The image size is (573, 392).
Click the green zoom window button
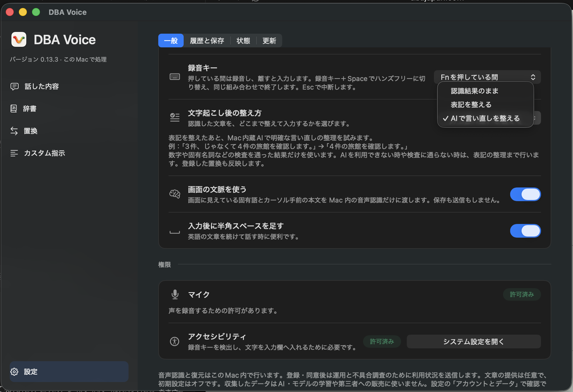point(36,12)
